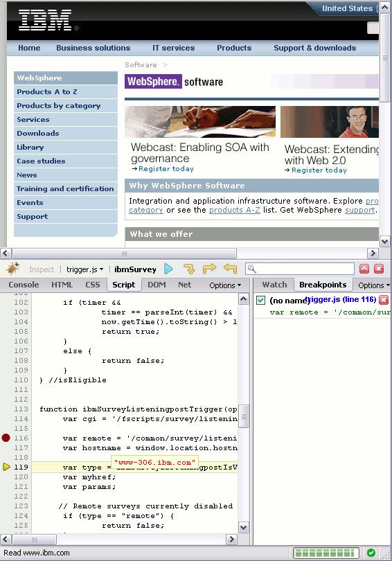The image size is (392, 561).
Task: Click ibmSurvey function name in toolbar
Action: click(x=135, y=269)
